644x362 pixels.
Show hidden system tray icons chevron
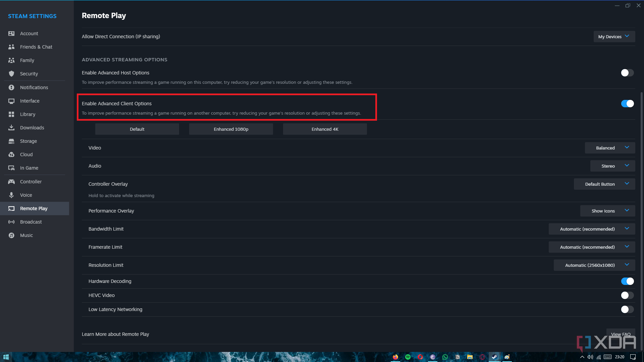582,357
